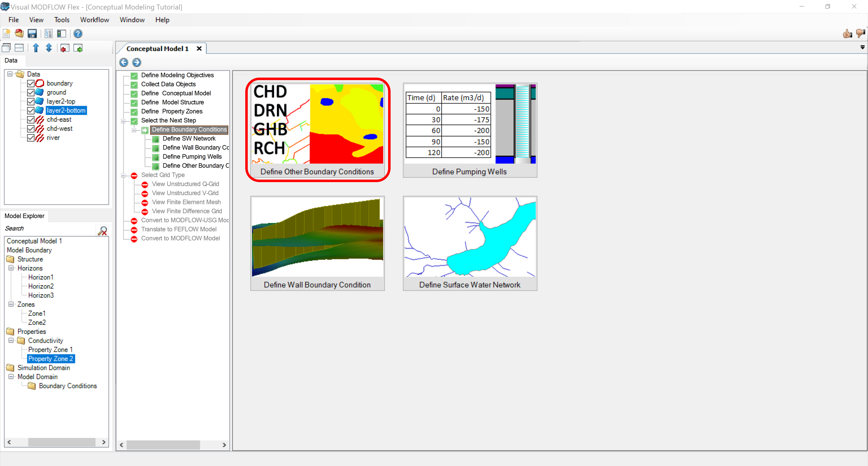Click the green right-arrow workflow navigation icon

point(78,48)
